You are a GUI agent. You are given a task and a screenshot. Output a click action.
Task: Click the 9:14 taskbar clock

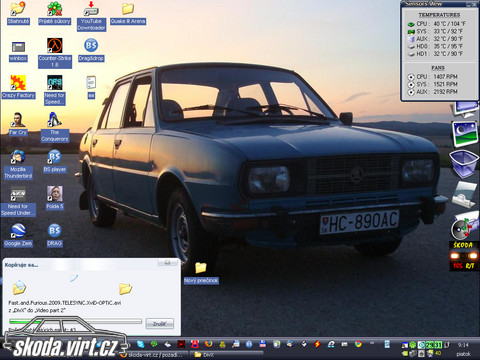[463, 345]
